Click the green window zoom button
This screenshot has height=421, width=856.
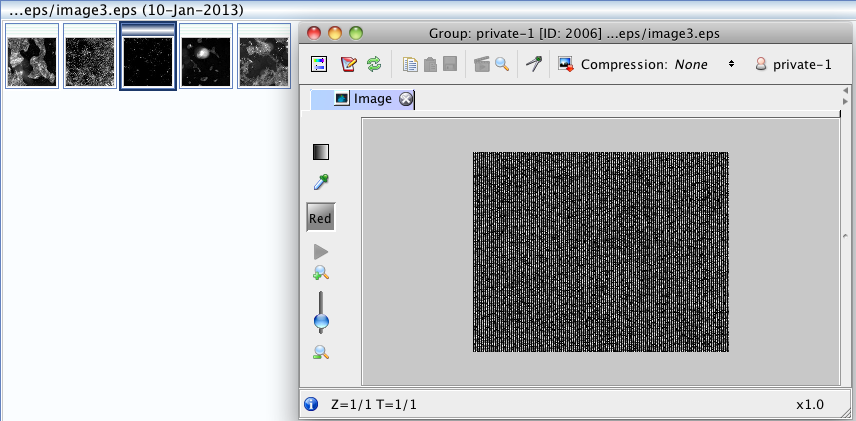(356, 33)
